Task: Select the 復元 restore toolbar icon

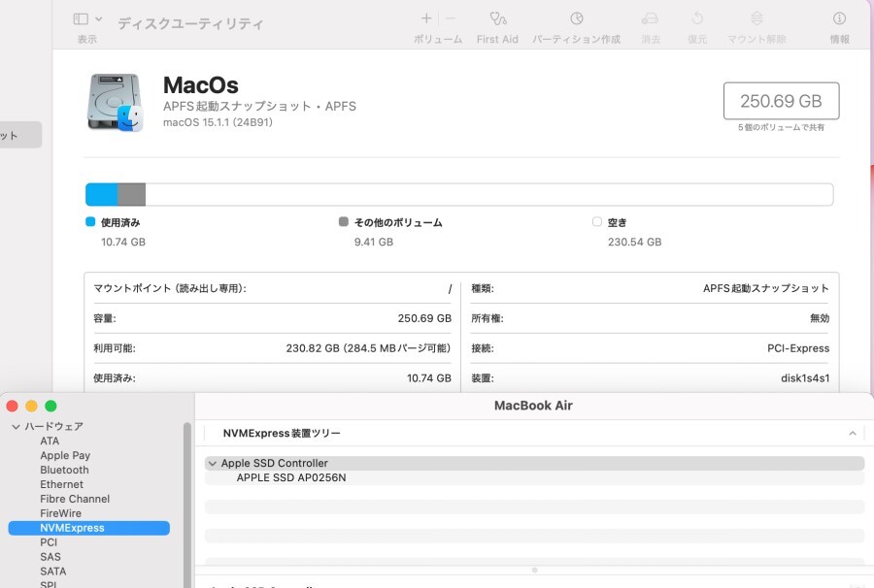Action: 697,19
